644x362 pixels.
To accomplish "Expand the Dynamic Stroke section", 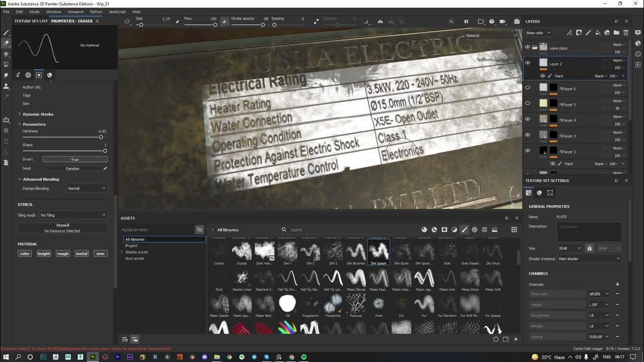I will coord(20,114).
